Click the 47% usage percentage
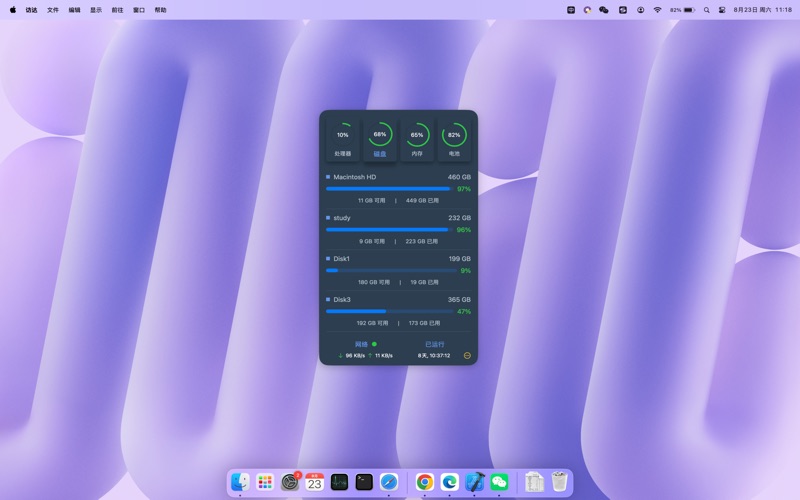 (x=464, y=311)
